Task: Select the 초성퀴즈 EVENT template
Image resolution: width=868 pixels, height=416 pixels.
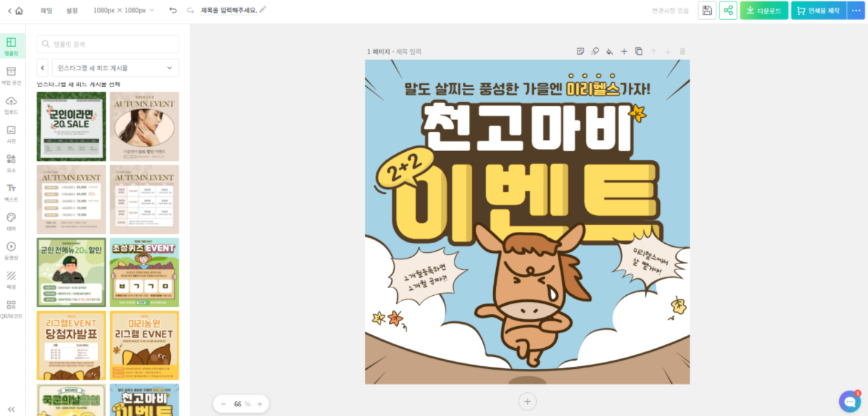Action: click(x=144, y=273)
